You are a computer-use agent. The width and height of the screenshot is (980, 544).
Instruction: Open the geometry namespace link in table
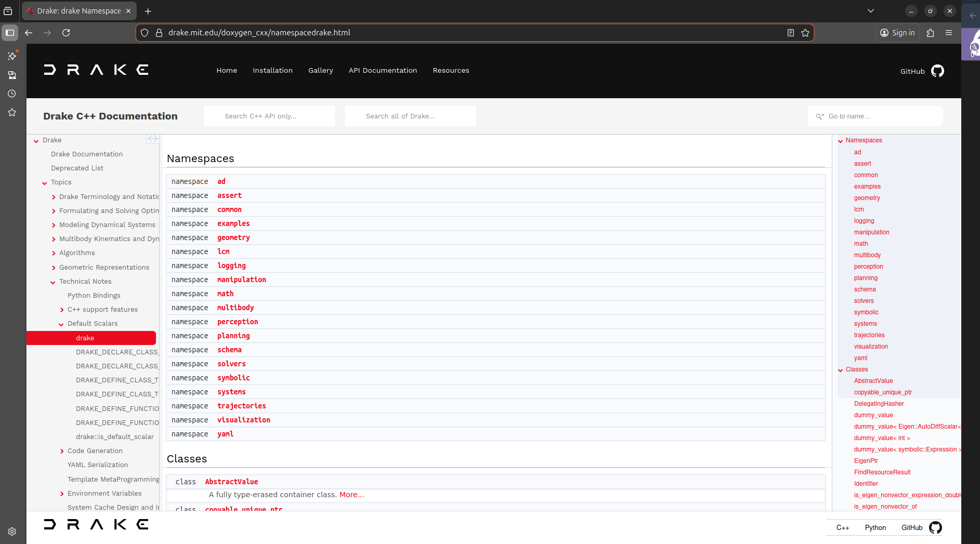click(233, 237)
